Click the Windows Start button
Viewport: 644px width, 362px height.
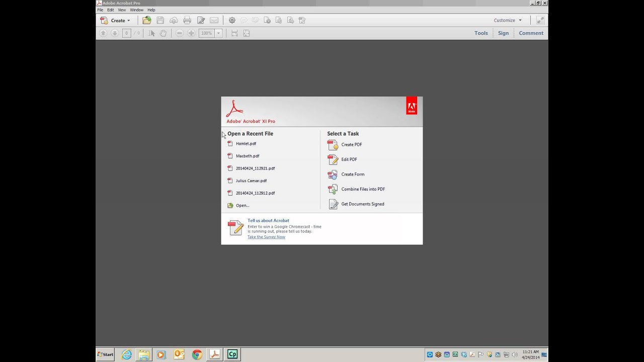[x=105, y=354]
